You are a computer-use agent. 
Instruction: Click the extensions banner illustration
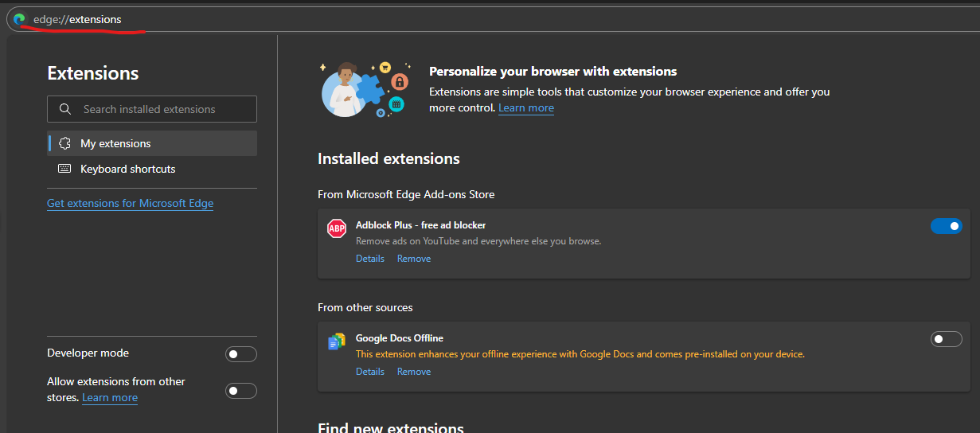364,90
